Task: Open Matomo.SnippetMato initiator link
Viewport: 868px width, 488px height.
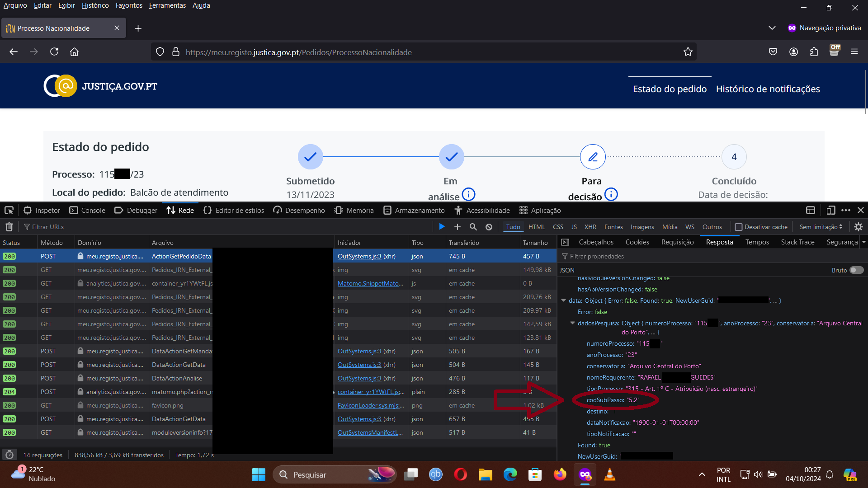Action: [x=370, y=283]
